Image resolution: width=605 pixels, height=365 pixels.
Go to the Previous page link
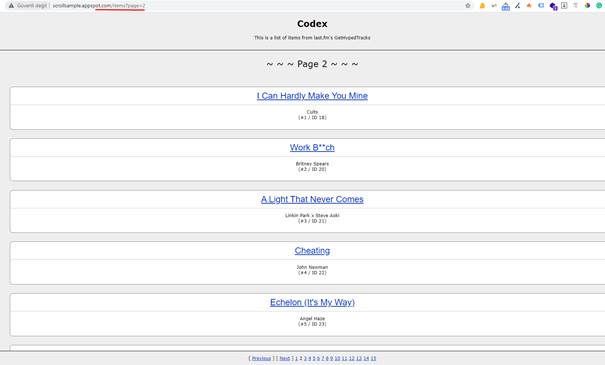pyautogui.click(x=261, y=358)
